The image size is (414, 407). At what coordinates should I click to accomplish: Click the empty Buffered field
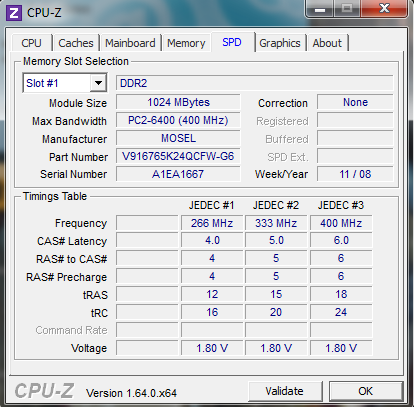[355, 138]
